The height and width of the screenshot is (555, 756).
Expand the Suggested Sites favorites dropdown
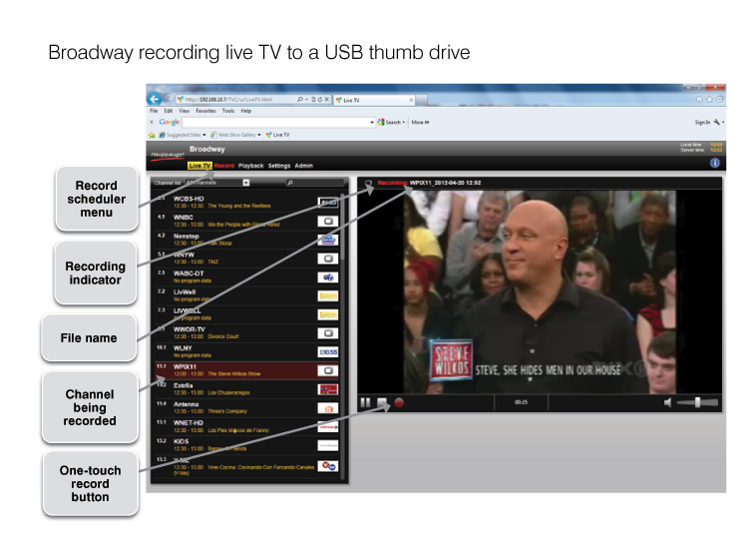point(203,134)
